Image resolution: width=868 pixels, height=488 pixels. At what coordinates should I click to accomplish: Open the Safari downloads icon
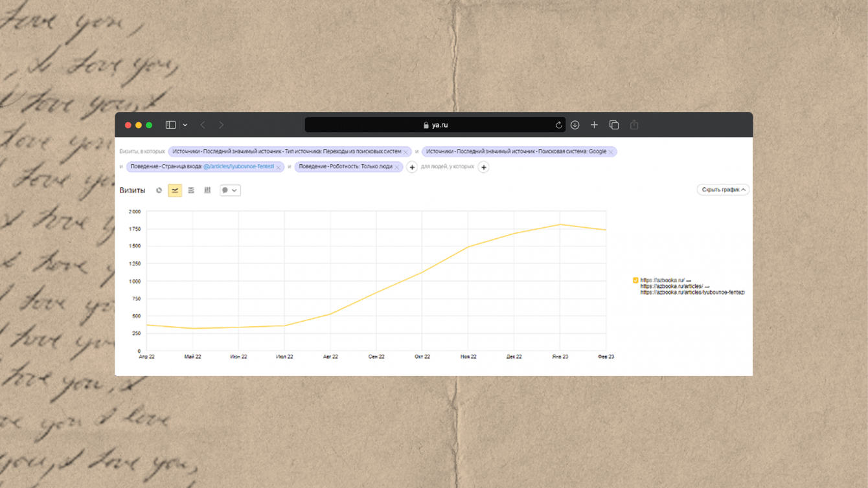pyautogui.click(x=575, y=125)
